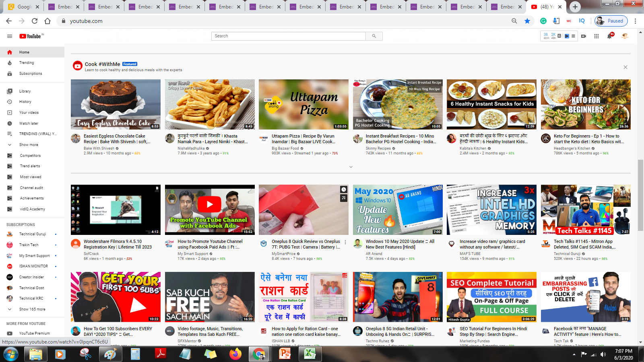Click the taskbar volume speaker icon
The height and width of the screenshot is (362, 644).
(603, 354)
